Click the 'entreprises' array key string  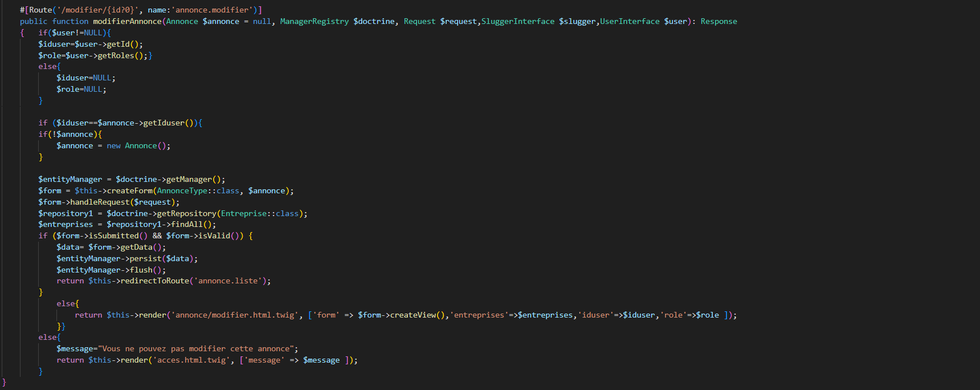pos(479,315)
